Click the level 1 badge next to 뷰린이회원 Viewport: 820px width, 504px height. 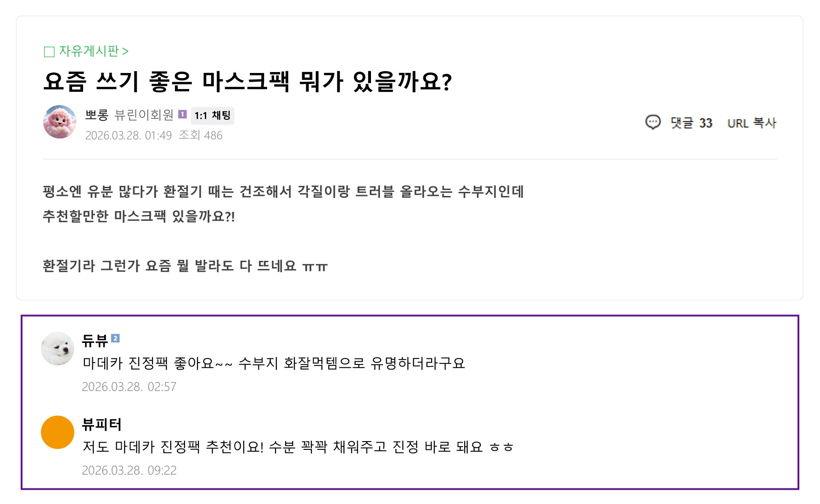pos(182,114)
